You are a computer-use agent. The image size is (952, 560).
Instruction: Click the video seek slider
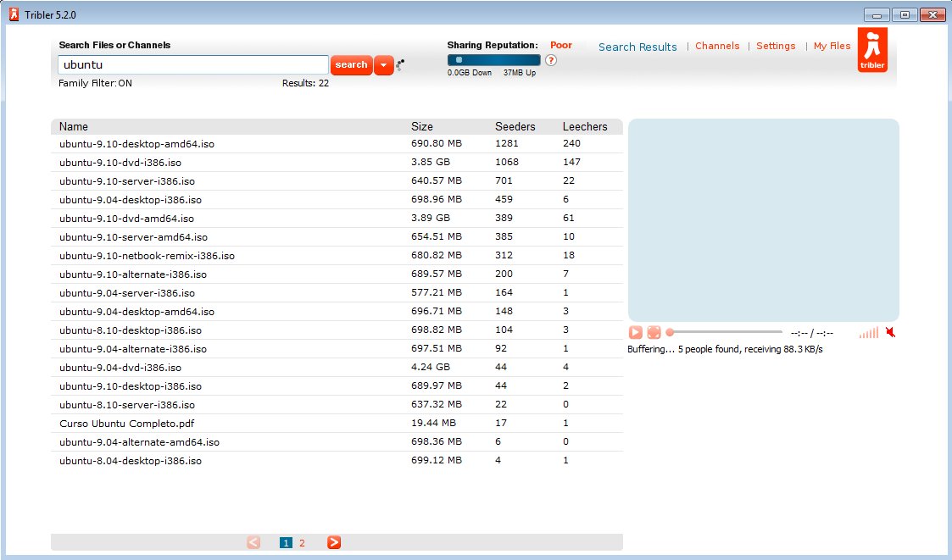(724, 332)
